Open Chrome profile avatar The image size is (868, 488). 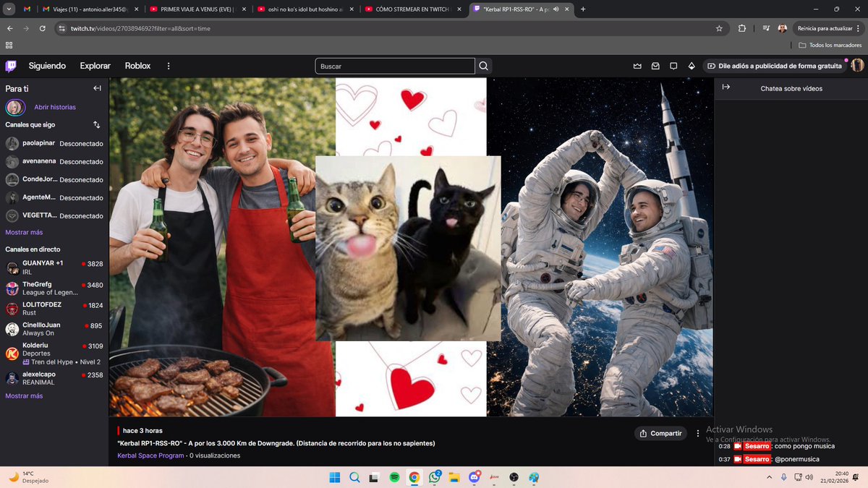click(783, 28)
